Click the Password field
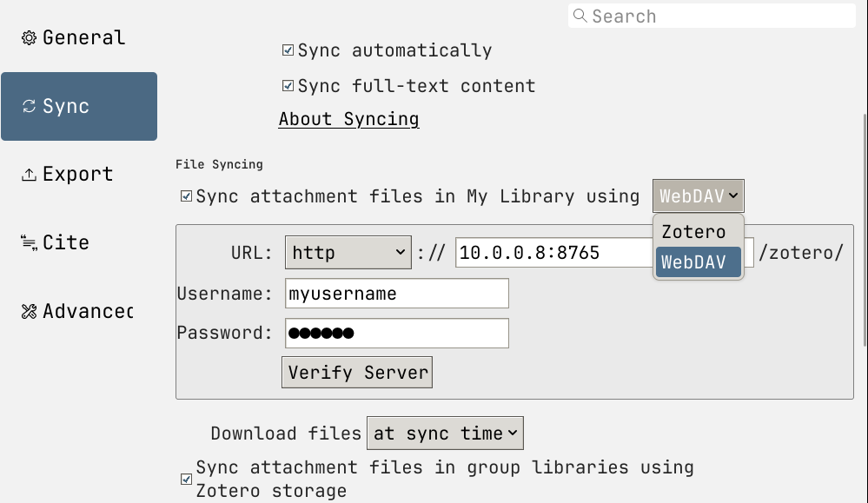This screenshot has width=868, height=503. coord(397,333)
